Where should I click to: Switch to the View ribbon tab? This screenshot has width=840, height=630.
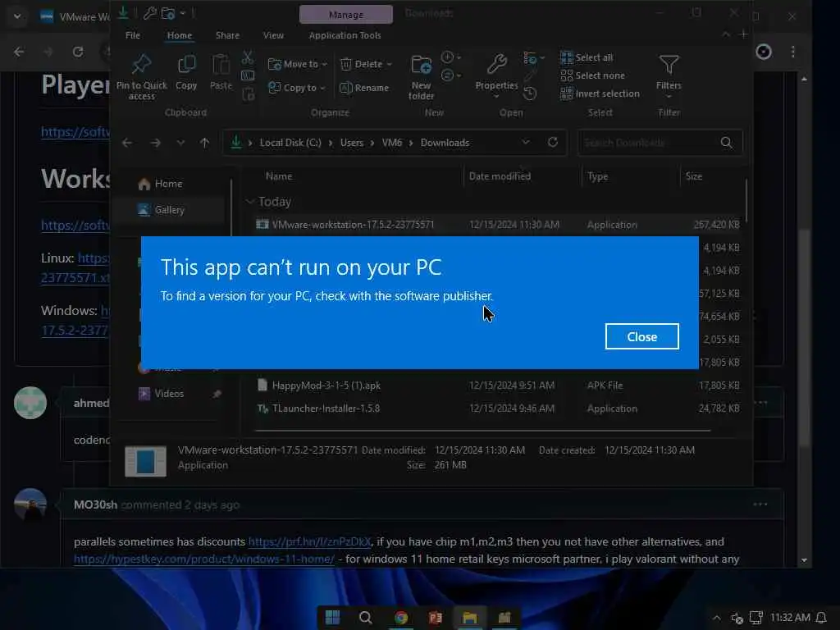point(273,35)
